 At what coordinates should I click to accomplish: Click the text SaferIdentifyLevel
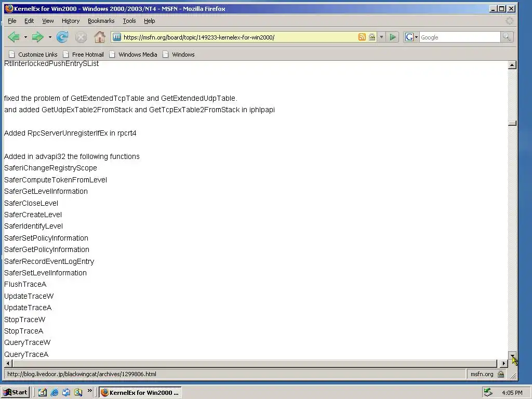(34, 227)
